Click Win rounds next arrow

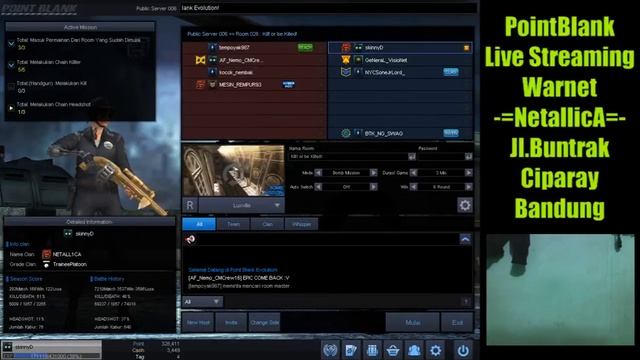pos(469,187)
